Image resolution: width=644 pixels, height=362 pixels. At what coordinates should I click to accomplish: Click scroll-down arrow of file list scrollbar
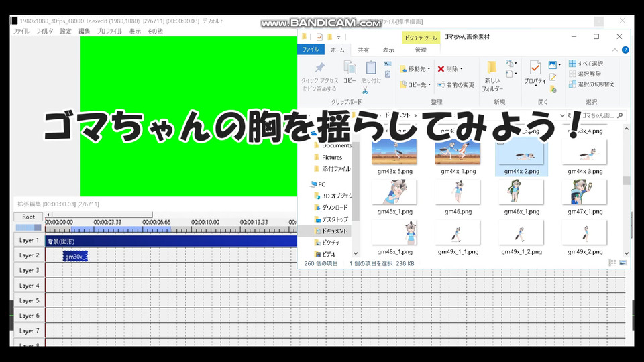click(627, 253)
